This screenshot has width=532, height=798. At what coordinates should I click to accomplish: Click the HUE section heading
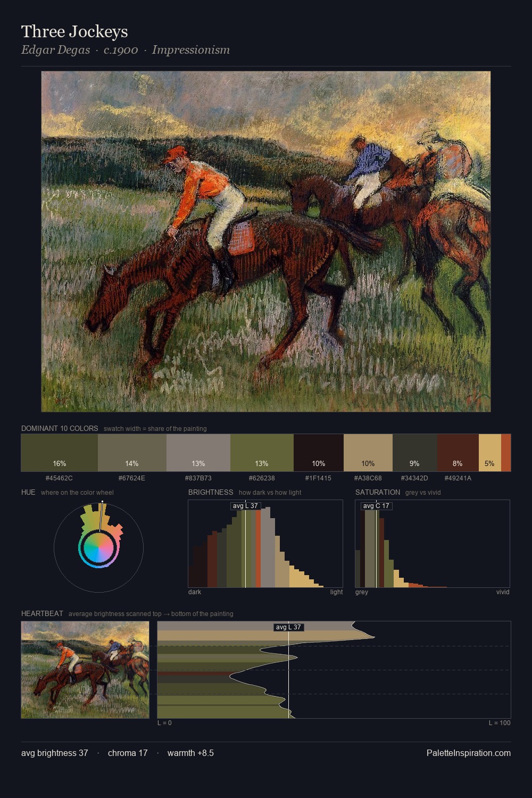(28, 492)
